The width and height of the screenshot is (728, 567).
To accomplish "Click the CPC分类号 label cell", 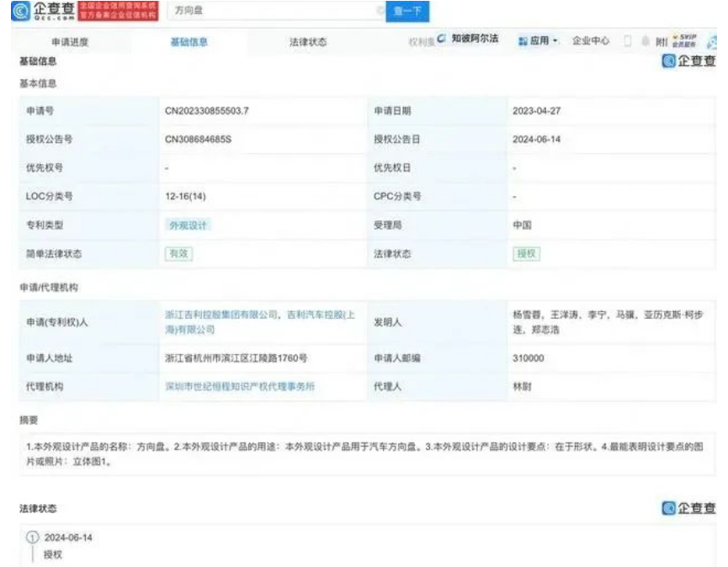I will (438, 196).
